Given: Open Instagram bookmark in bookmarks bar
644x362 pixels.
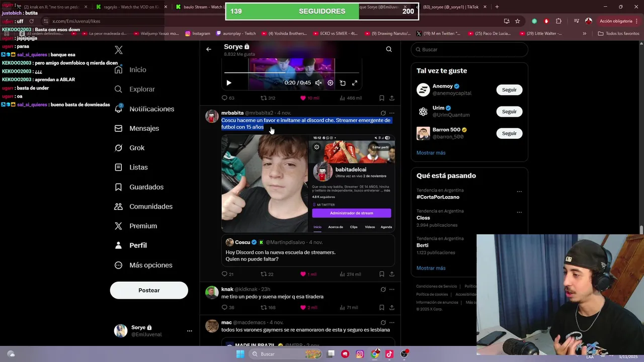Looking at the screenshot, I should pyautogui.click(x=198, y=33).
